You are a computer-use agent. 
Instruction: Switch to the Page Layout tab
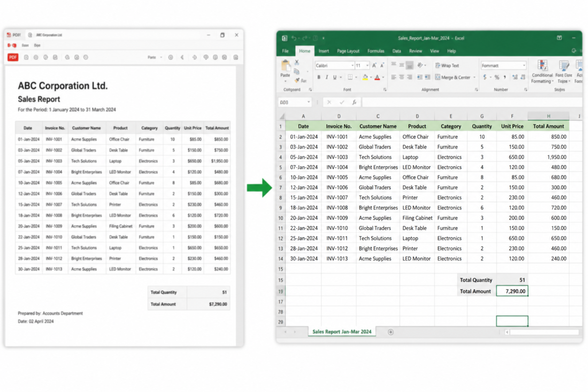348,51
